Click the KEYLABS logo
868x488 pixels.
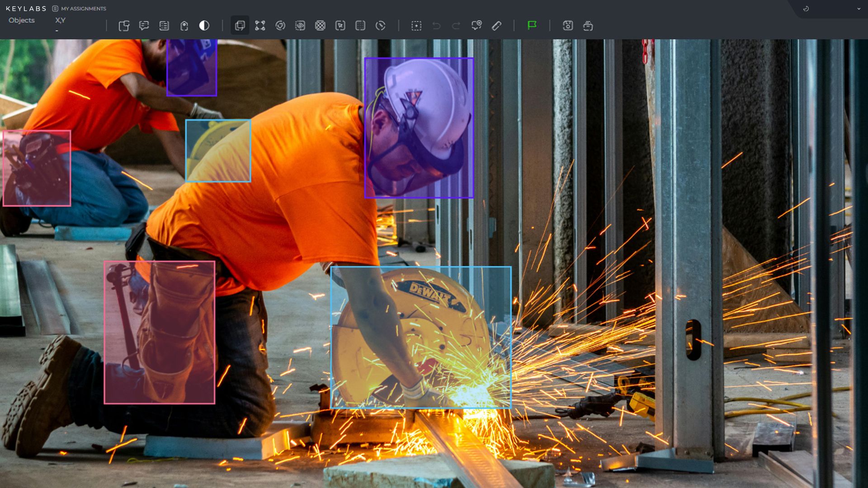tap(26, 8)
